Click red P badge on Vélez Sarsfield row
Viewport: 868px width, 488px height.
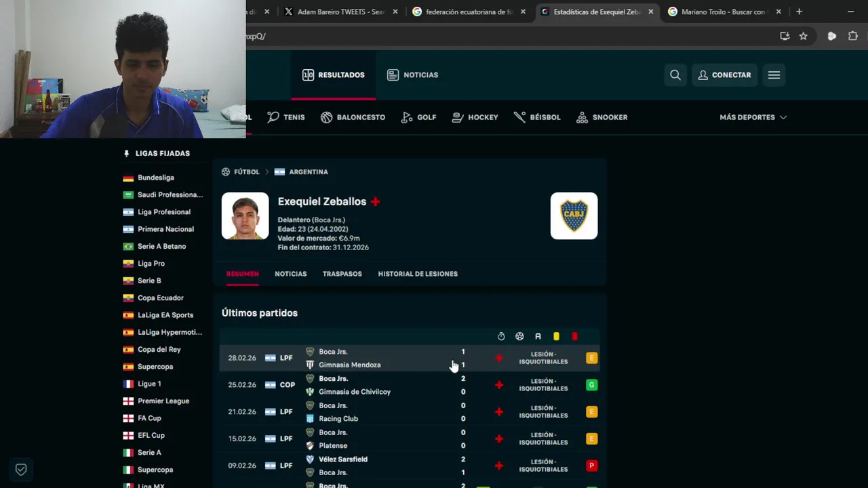coord(591,466)
